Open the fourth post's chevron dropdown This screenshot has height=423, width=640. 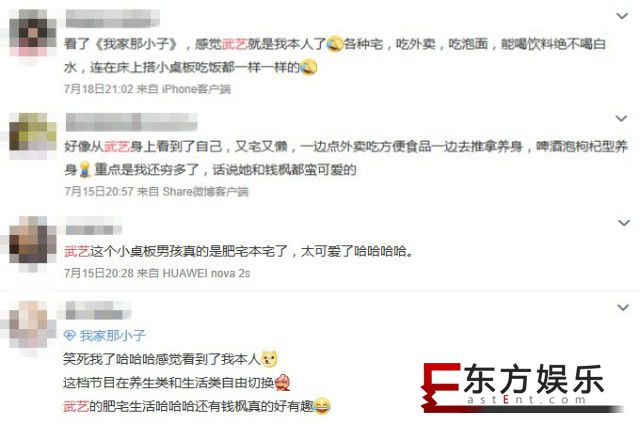tap(623, 307)
